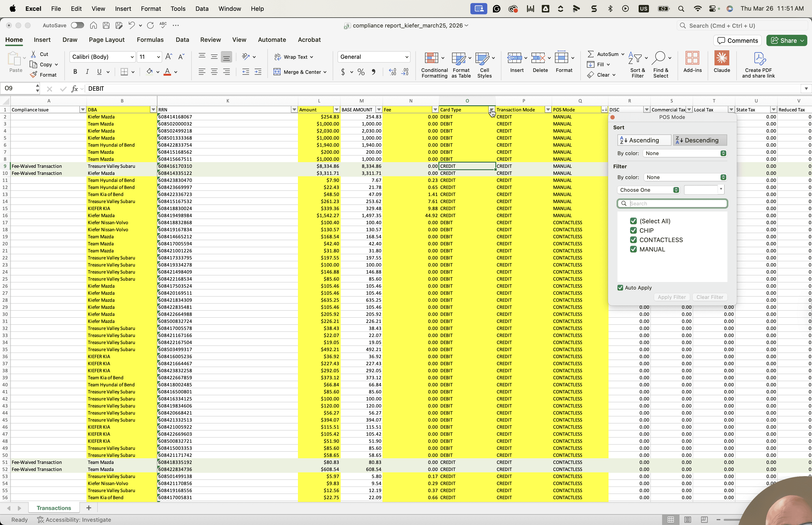Open the DBA column filter dropdown
The image size is (812, 525).
(x=153, y=110)
